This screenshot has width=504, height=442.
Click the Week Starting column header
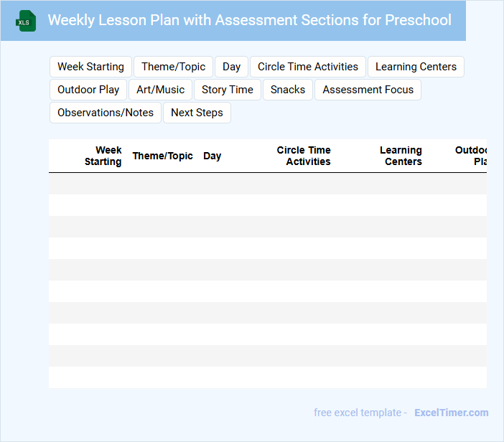click(x=104, y=156)
